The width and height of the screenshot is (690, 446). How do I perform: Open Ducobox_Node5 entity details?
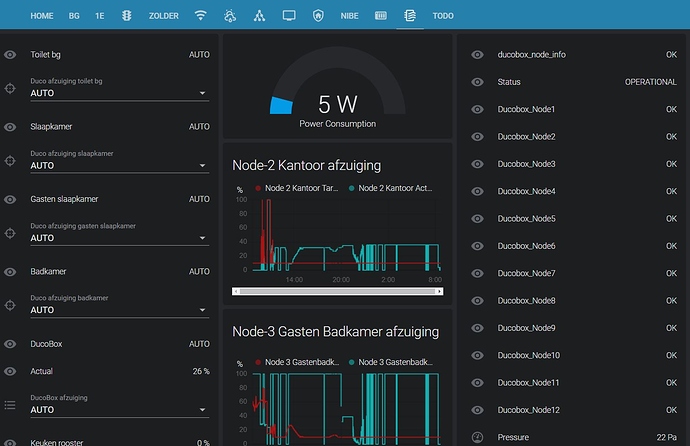pos(525,219)
